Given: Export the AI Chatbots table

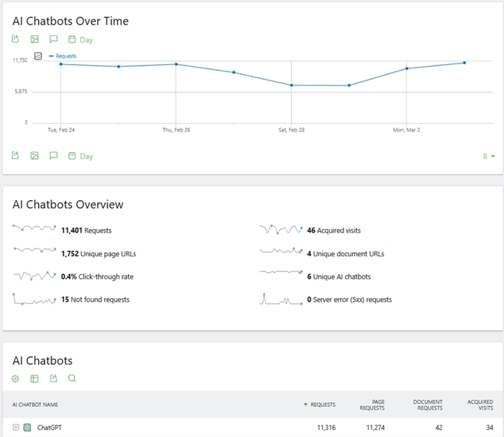Looking at the screenshot, I should [x=53, y=379].
